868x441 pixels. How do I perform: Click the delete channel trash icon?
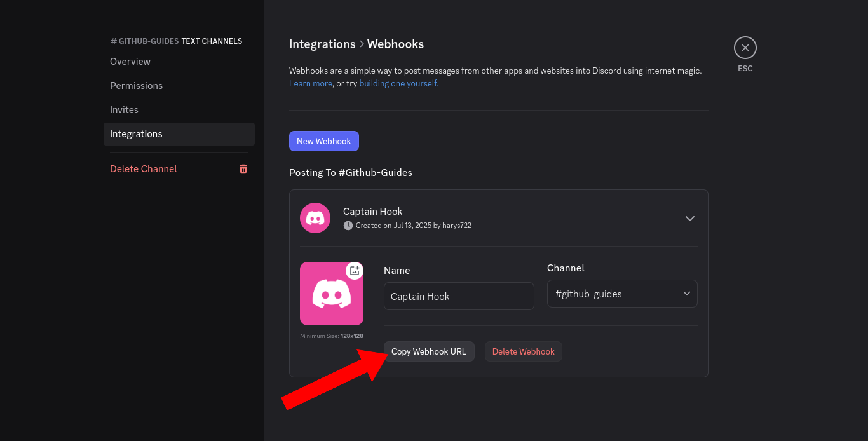point(243,169)
